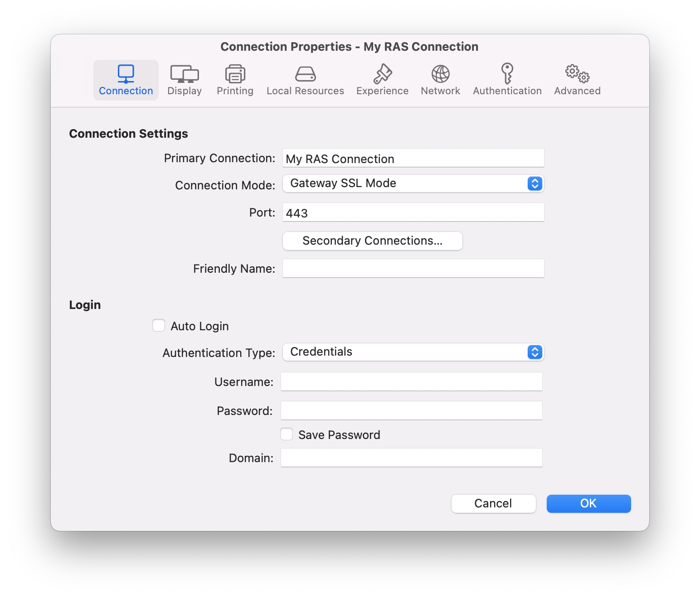
Task: Open the Local Resources drive icon
Action: click(305, 74)
